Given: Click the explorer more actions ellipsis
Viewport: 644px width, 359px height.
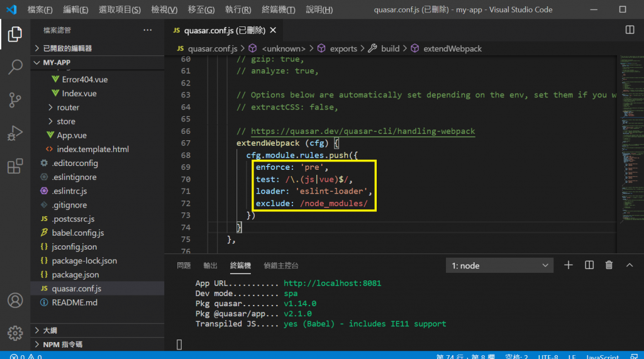Looking at the screenshot, I should tap(147, 30).
